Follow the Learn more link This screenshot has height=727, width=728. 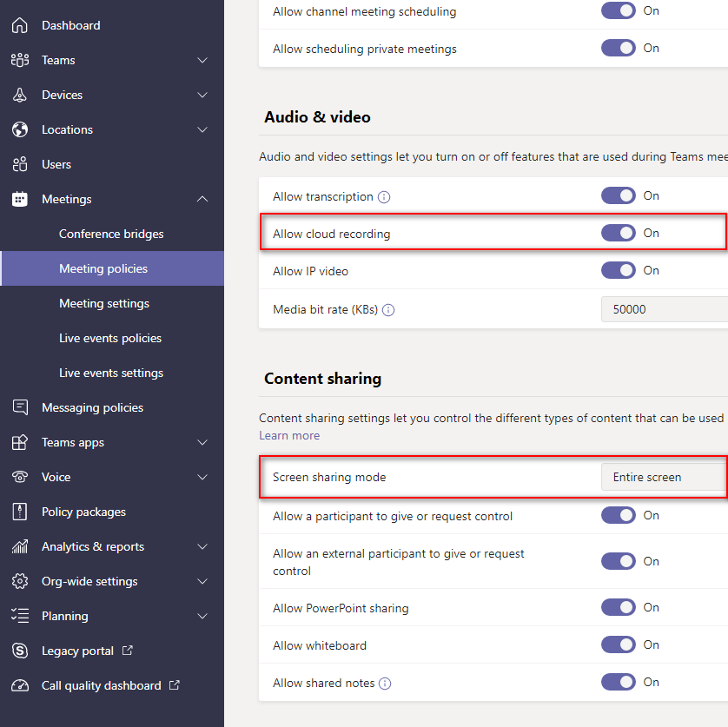tap(289, 435)
